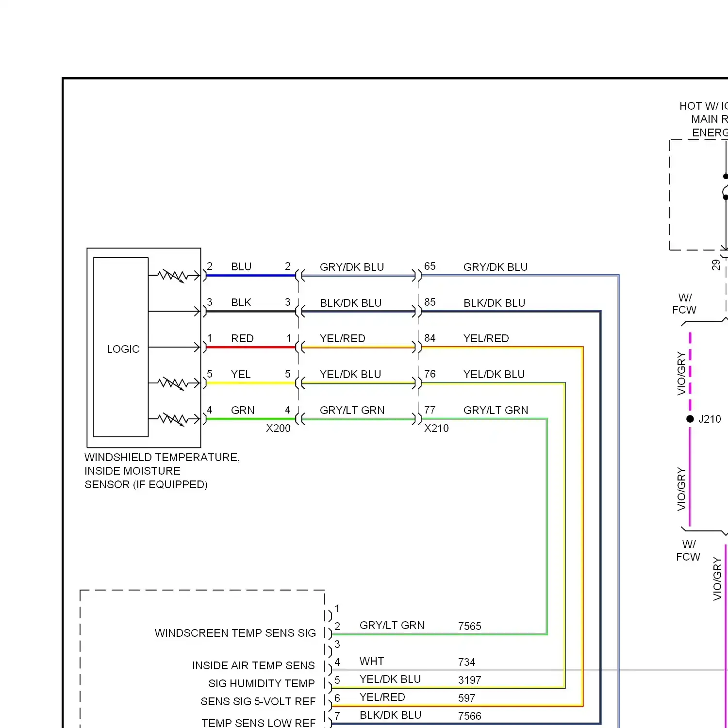
Task: Select YEL/RED label beside pin 84
Action: (x=486, y=338)
